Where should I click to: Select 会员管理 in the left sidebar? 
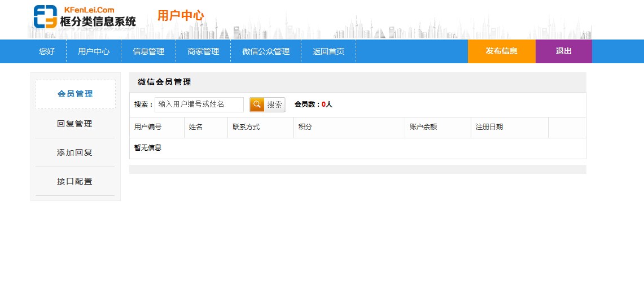[x=76, y=94]
